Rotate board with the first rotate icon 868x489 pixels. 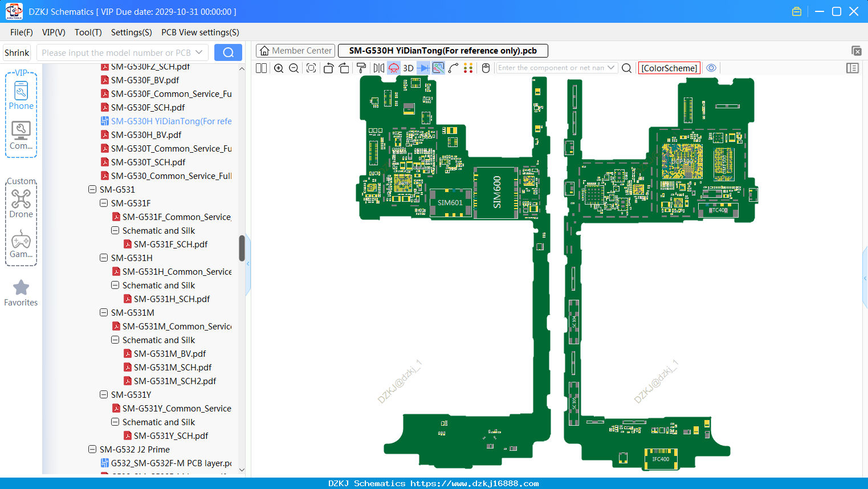[328, 68]
